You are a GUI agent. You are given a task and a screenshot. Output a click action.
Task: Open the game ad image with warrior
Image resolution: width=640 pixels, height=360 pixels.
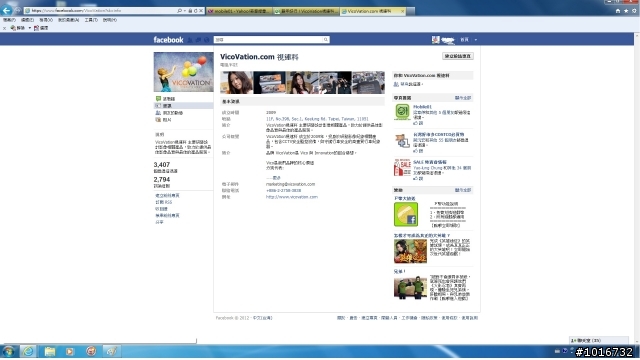click(410, 251)
